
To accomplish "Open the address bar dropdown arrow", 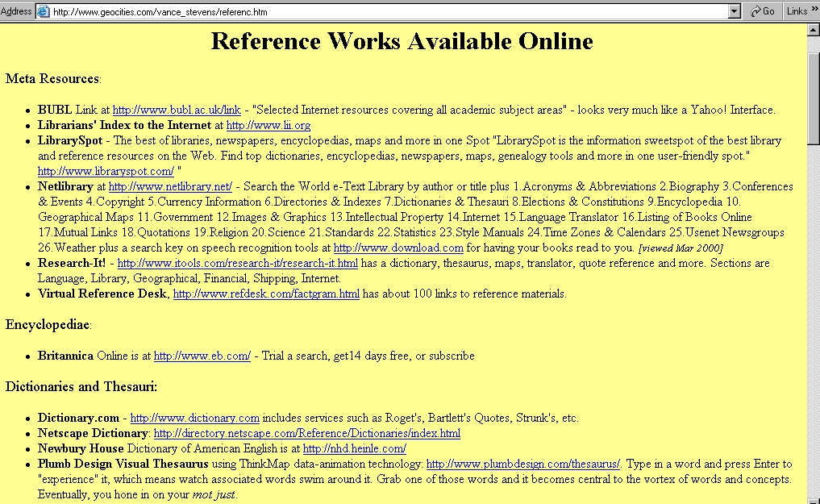I will [x=734, y=11].
